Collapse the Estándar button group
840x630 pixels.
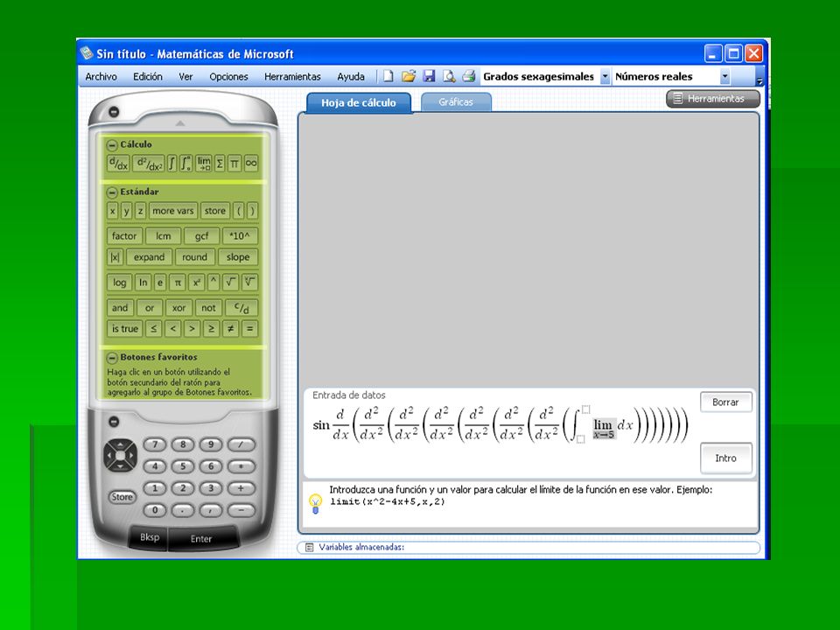(112, 192)
